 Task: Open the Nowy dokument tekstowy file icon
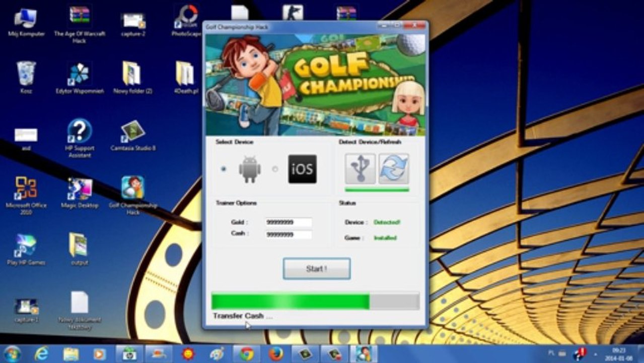pyautogui.click(x=80, y=310)
